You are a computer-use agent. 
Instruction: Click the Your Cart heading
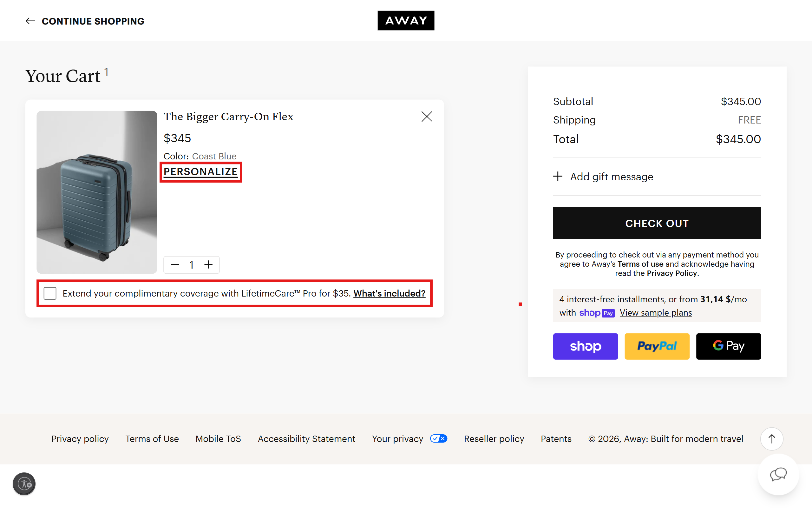(x=63, y=76)
